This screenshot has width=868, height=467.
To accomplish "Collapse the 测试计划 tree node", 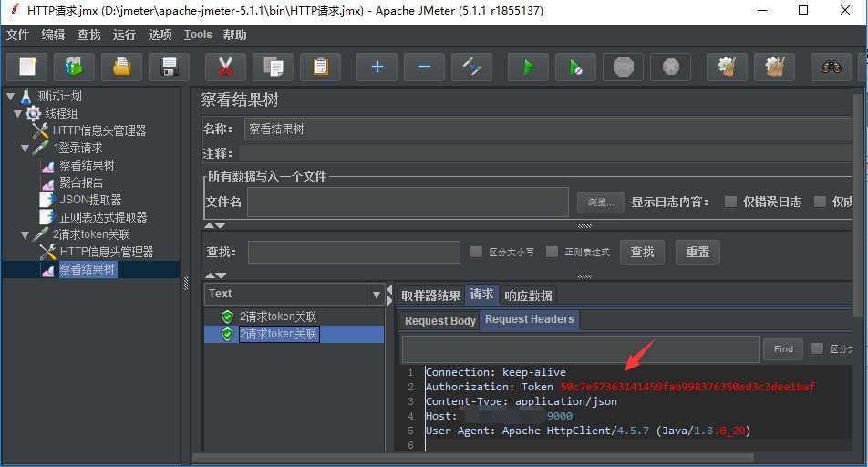I will coord(11,97).
